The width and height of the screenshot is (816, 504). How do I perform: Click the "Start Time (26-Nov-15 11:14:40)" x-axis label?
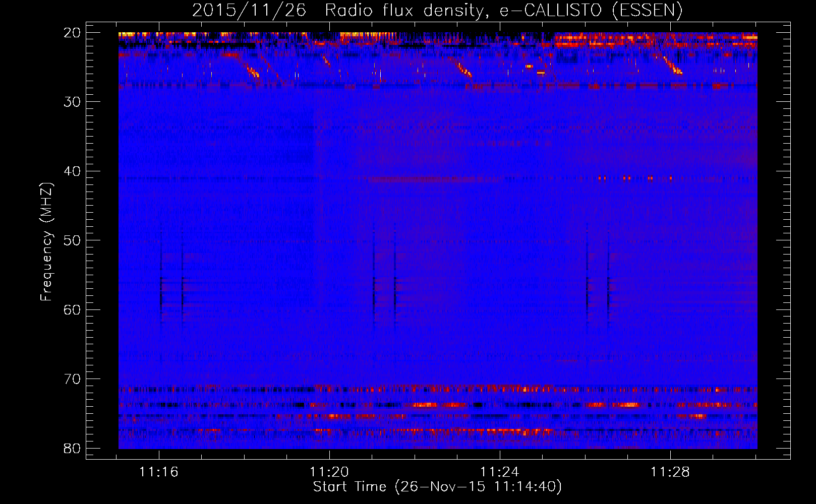(x=437, y=487)
